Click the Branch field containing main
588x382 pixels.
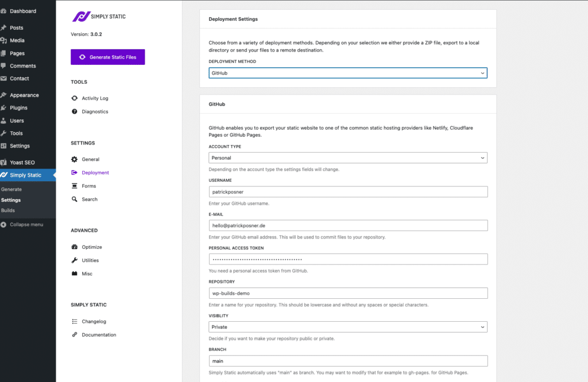point(348,361)
